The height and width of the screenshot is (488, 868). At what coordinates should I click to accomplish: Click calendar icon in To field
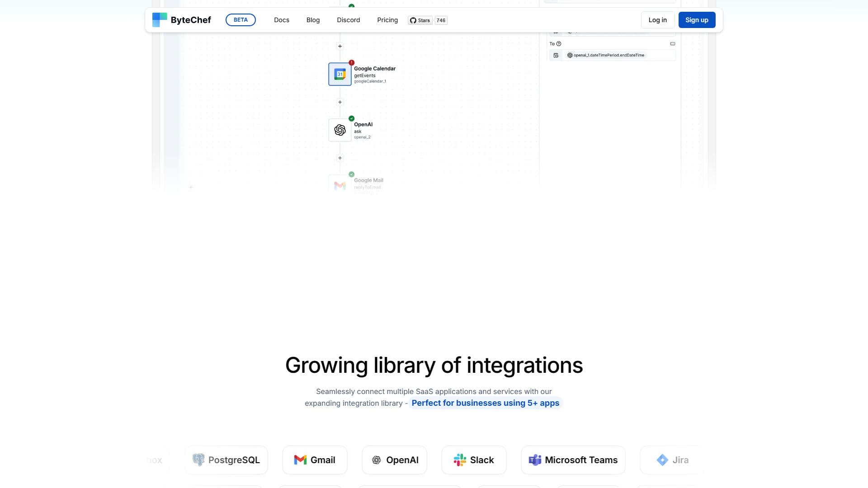[x=556, y=55]
